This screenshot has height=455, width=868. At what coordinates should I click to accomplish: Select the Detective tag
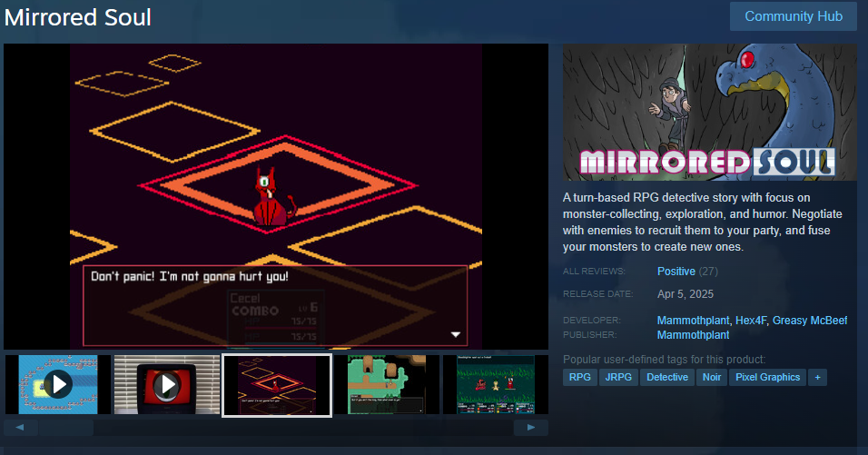667,378
